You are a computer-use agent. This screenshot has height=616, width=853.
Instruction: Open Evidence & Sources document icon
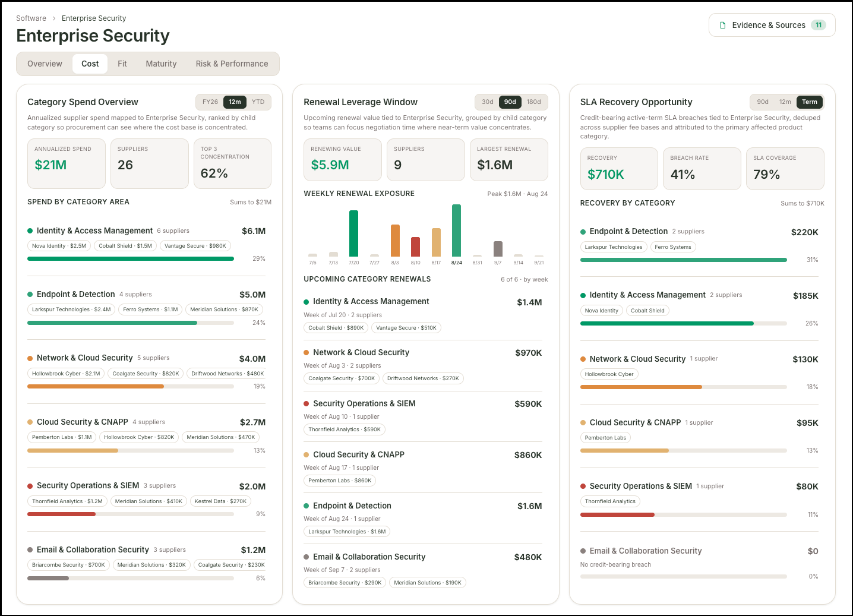point(722,25)
